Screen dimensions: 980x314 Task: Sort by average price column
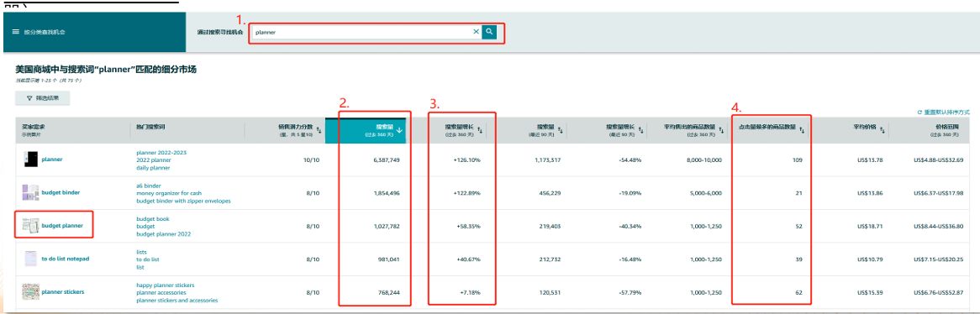pos(882,130)
